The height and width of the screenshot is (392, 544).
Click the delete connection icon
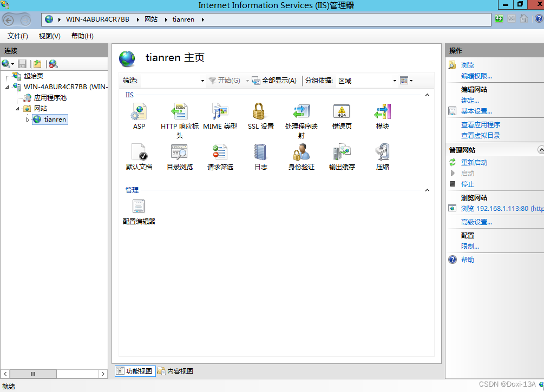click(53, 64)
